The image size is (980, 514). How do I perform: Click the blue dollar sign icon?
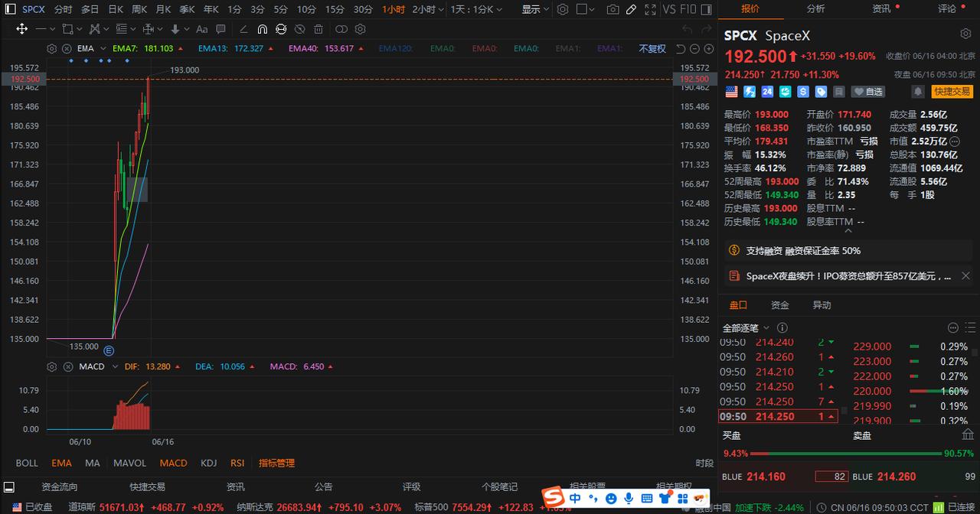click(803, 91)
